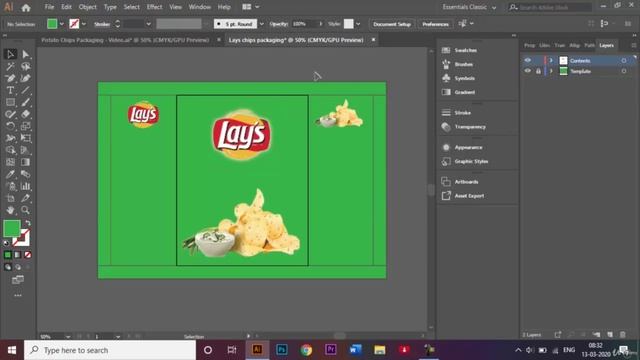
Task: Open the Transparency panel
Action: tap(470, 127)
